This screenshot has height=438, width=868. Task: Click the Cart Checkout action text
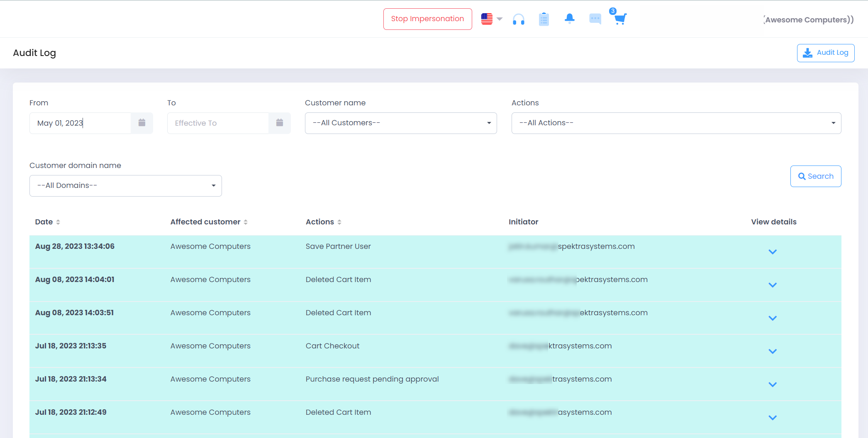pyautogui.click(x=332, y=346)
